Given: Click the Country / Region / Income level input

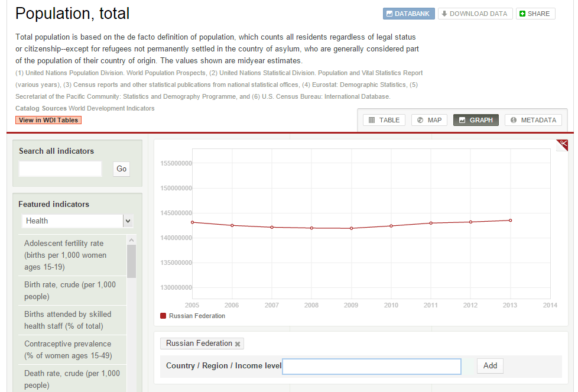Looking at the screenshot, I should point(372,367).
